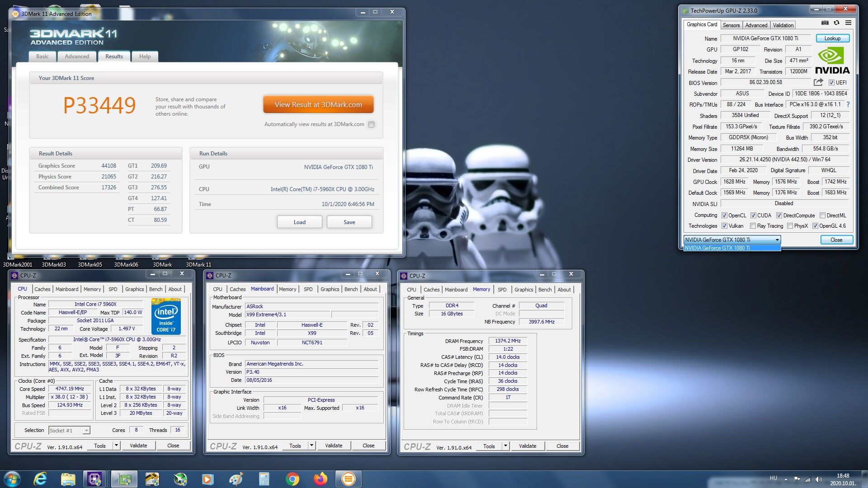Click the GPU-Z screenshot camera icon
Viewport: 868px width, 488px height.
tap(825, 23)
